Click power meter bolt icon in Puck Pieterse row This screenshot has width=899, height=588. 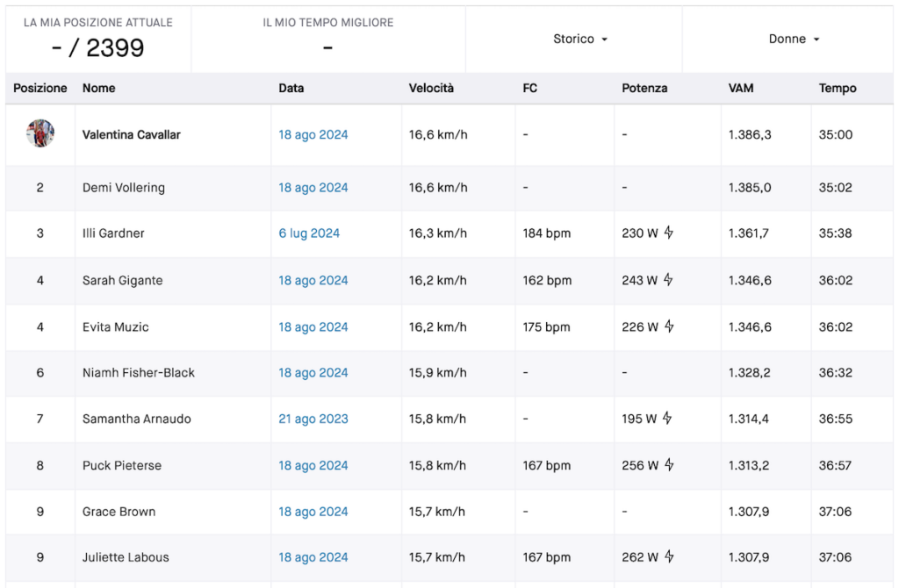(668, 465)
